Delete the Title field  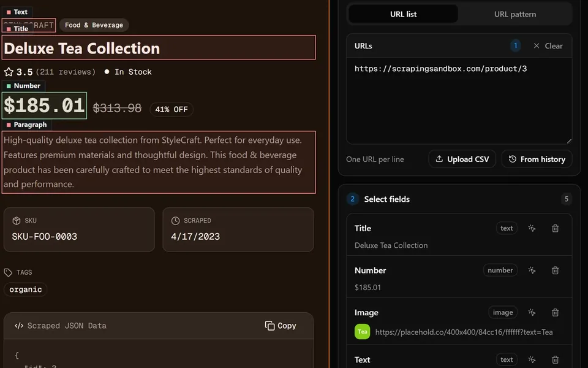click(556, 228)
